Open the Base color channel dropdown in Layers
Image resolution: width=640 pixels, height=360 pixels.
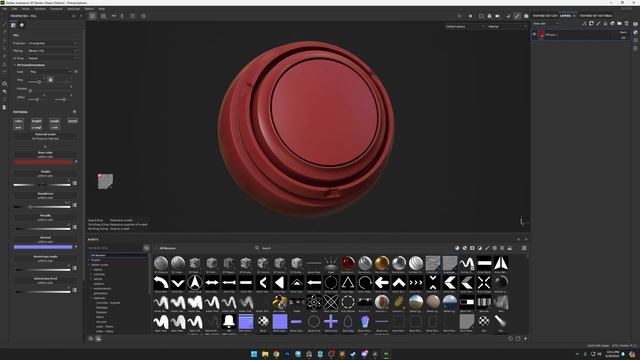tap(546, 24)
